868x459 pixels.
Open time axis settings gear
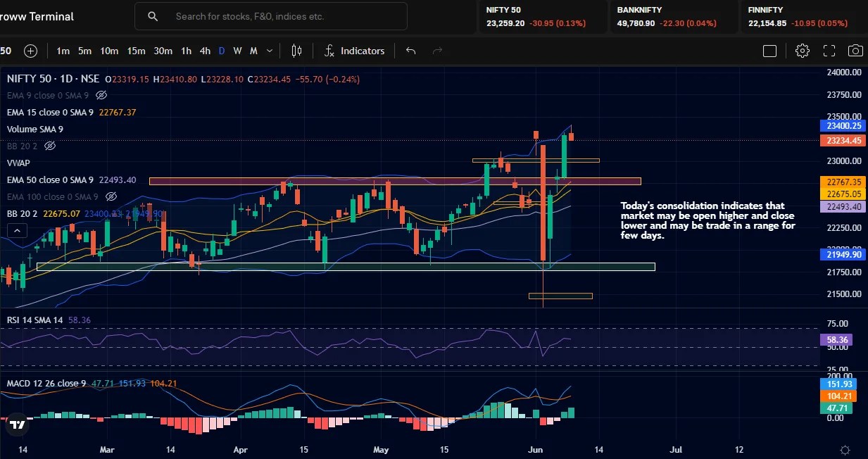pos(845,449)
